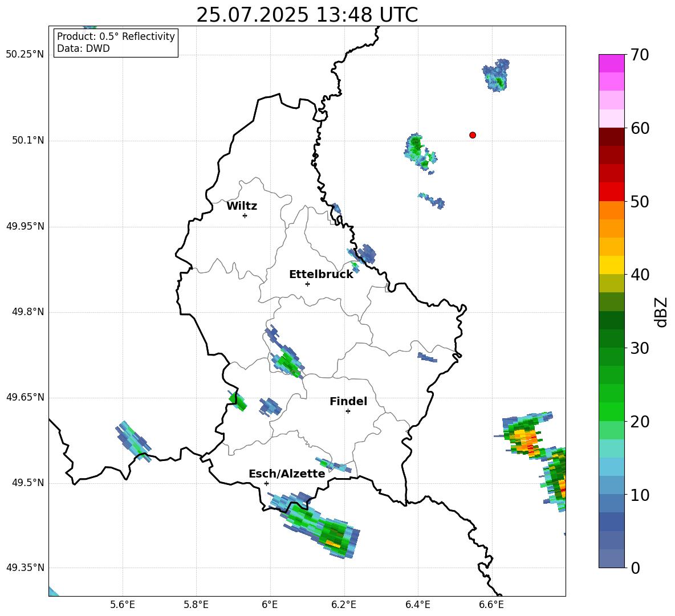Click the cross marker below Wiltz
Screen dimensions: 675x616
click(245, 215)
